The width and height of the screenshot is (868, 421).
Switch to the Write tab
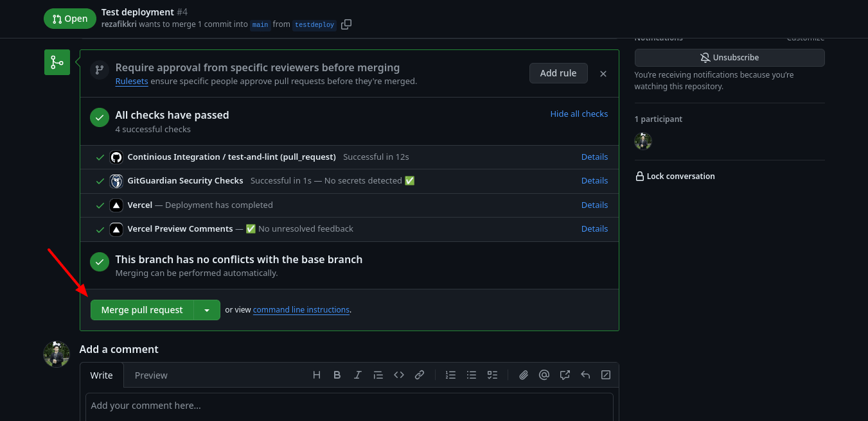point(102,375)
